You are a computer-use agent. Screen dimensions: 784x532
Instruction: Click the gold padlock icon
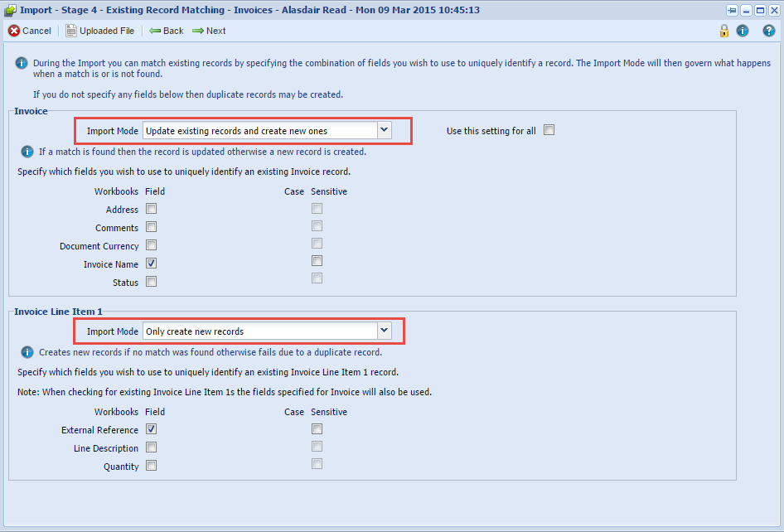click(724, 31)
